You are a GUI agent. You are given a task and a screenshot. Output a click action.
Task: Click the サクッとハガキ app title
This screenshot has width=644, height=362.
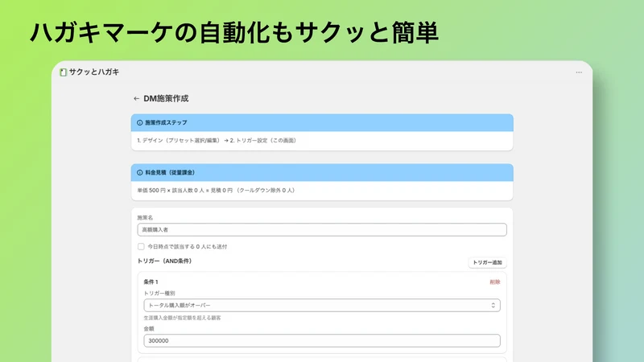pyautogui.click(x=94, y=72)
